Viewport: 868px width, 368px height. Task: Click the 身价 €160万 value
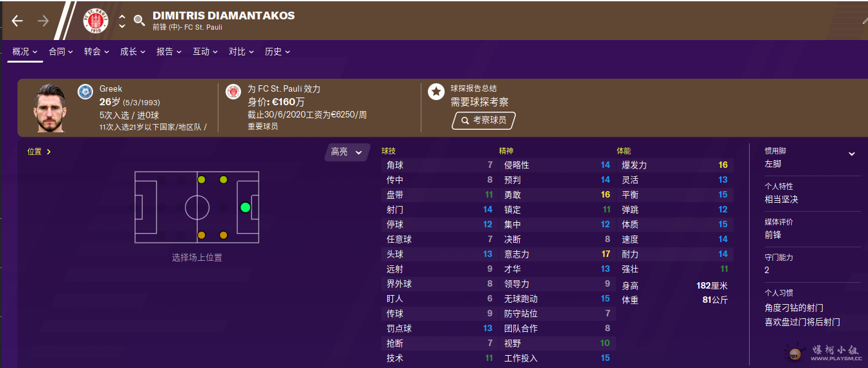[276, 102]
